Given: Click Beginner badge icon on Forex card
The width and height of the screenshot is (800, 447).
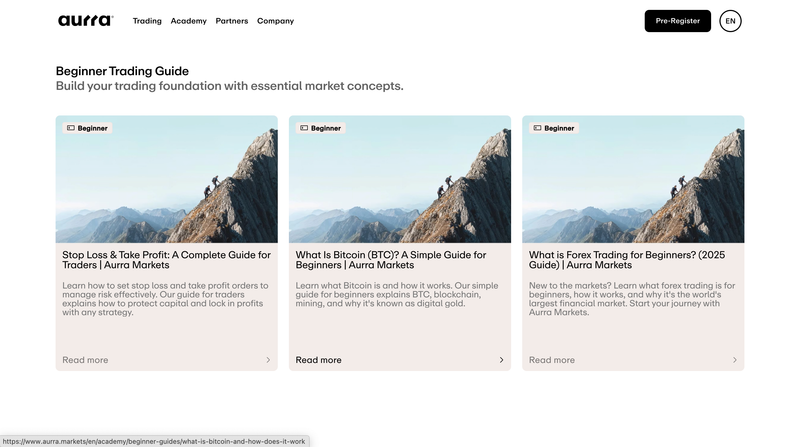Looking at the screenshot, I should 537,128.
